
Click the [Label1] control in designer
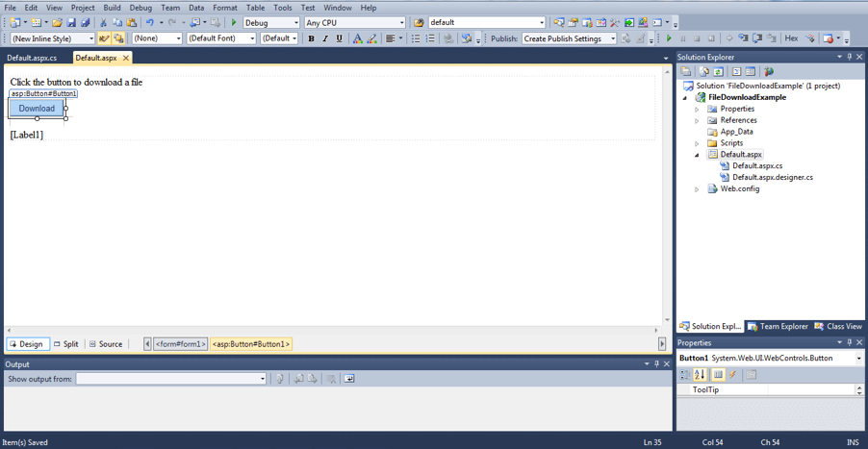tap(27, 135)
